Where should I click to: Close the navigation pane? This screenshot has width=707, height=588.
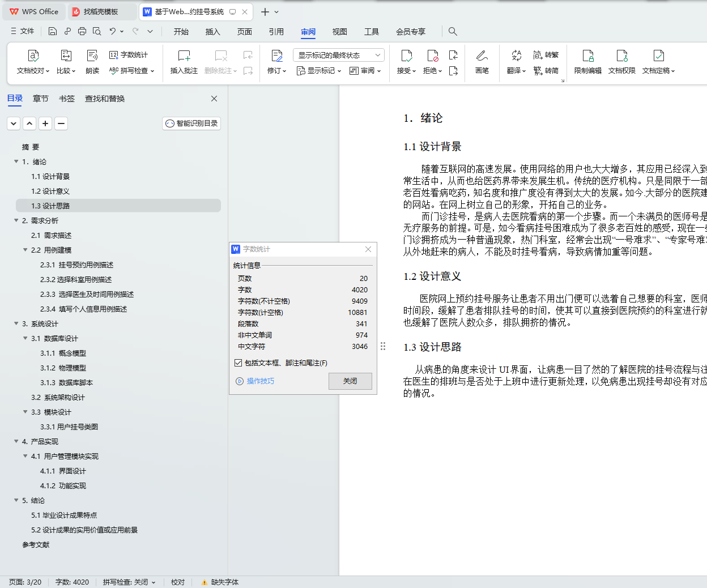click(214, 99)
